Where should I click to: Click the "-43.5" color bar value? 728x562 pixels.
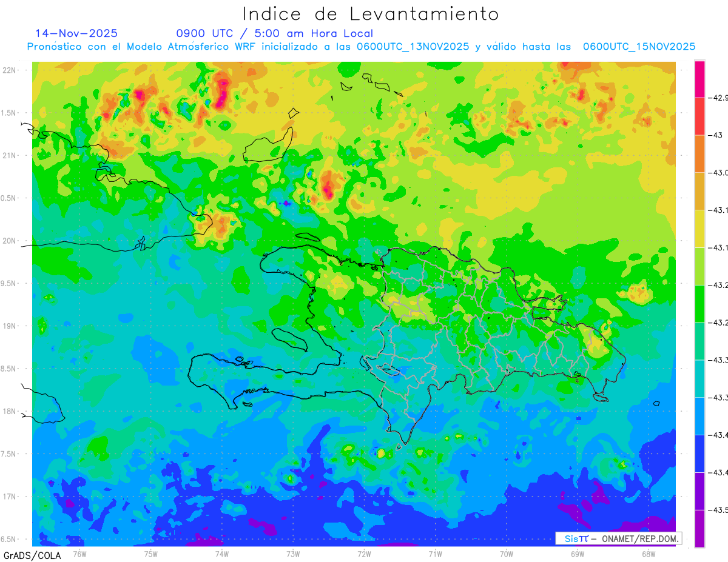coord(718,510)
